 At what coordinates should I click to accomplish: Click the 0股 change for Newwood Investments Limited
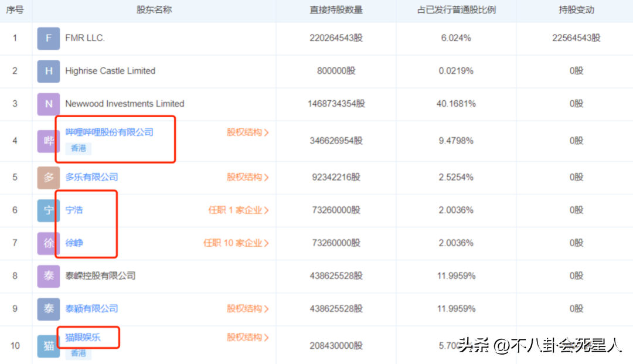(577, 104)
